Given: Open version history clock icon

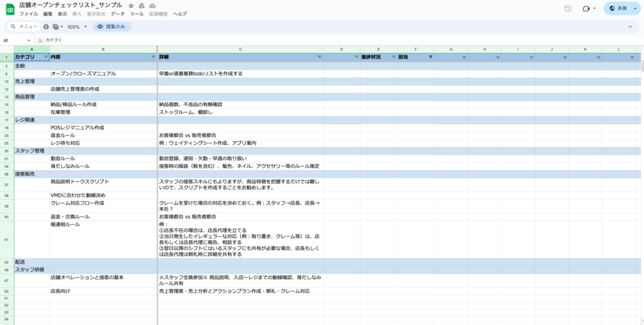Looking at the screenshot, I should click(568, 9).
